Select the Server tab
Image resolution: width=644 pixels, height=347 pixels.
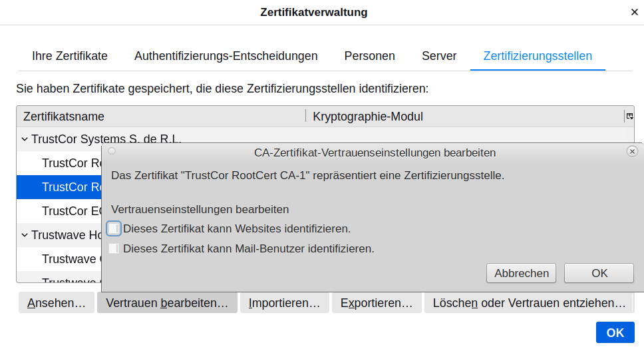click(x=439, y=56)
